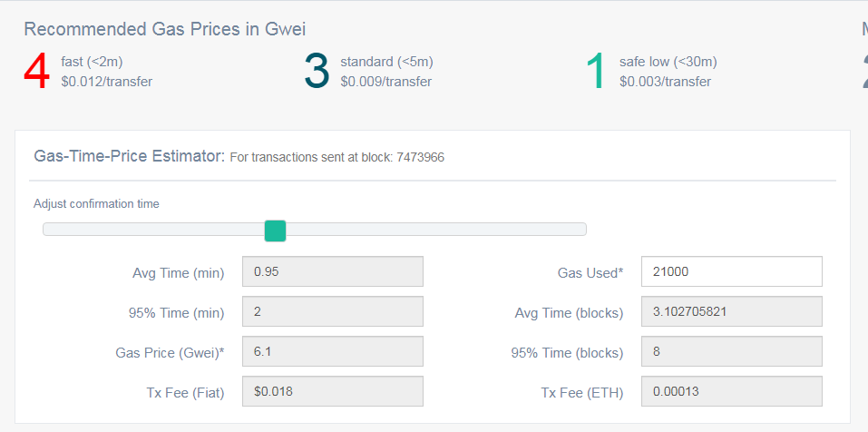
Task: Click the slider track left of the handle
Action: (x=154, y=230)
